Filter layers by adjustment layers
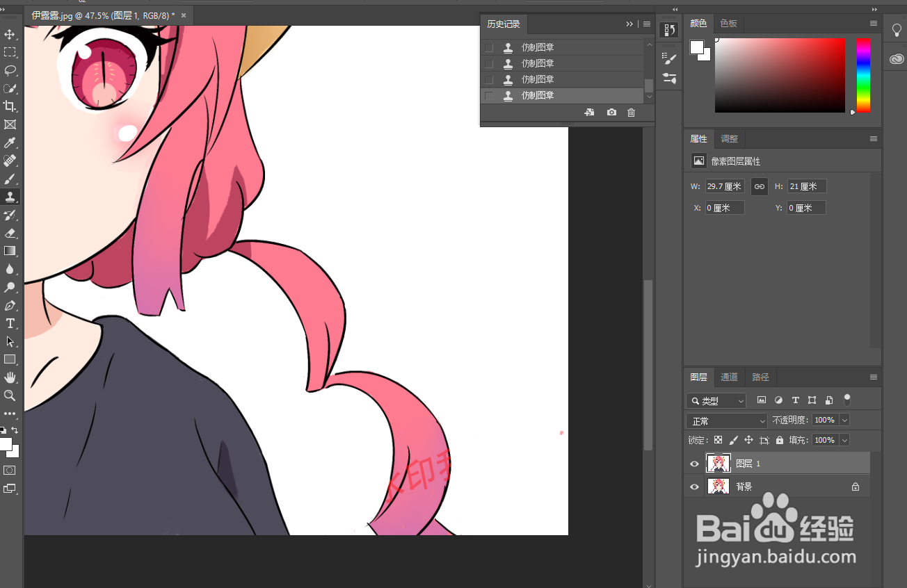The height and width of the screenshot is (588, 907). 778,400
